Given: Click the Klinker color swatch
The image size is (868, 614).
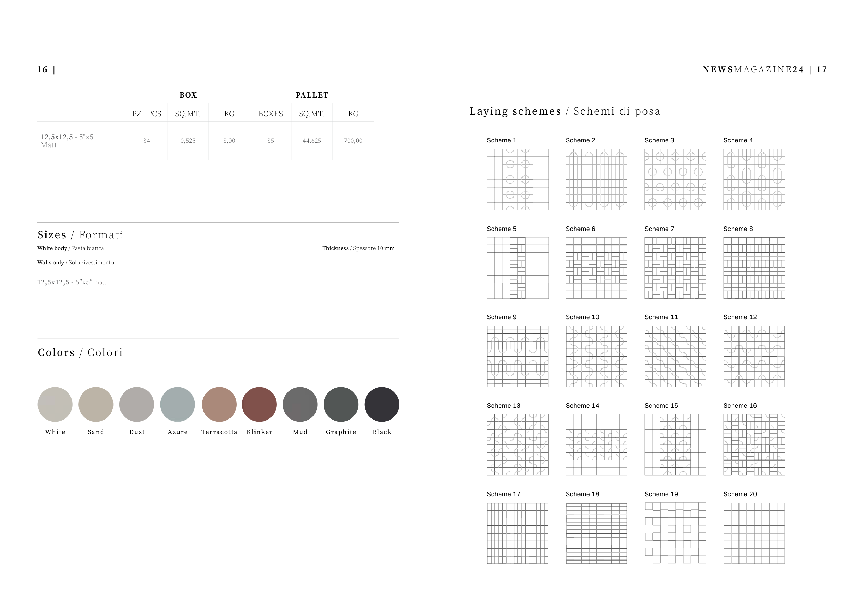Looking at the screenshot, I should tap(259, 404).
